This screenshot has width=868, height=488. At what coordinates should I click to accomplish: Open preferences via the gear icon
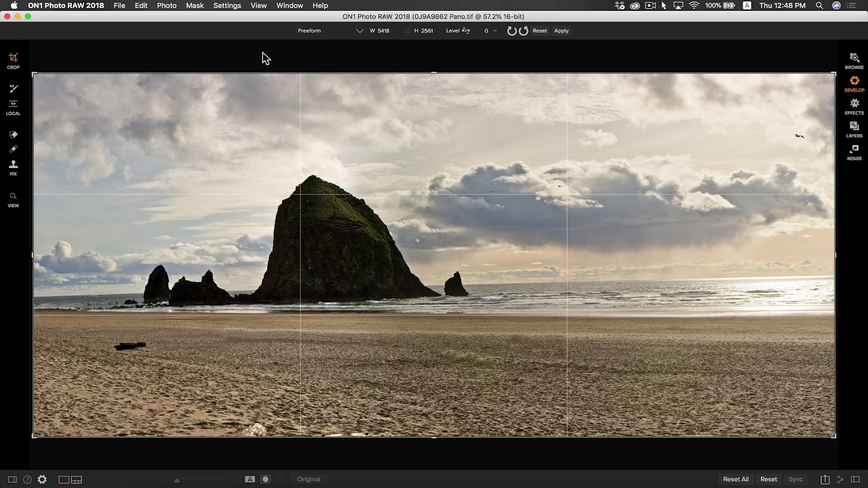(42, 479)
